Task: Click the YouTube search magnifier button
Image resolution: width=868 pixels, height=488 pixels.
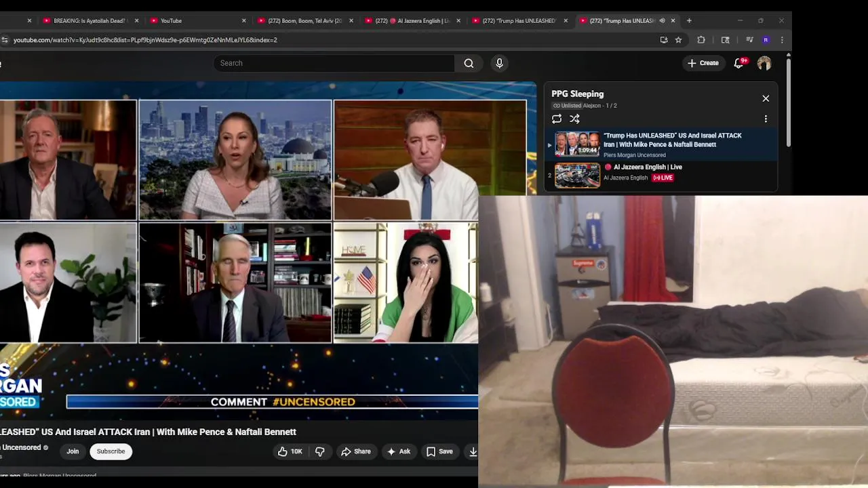Action: pos(469,63)
